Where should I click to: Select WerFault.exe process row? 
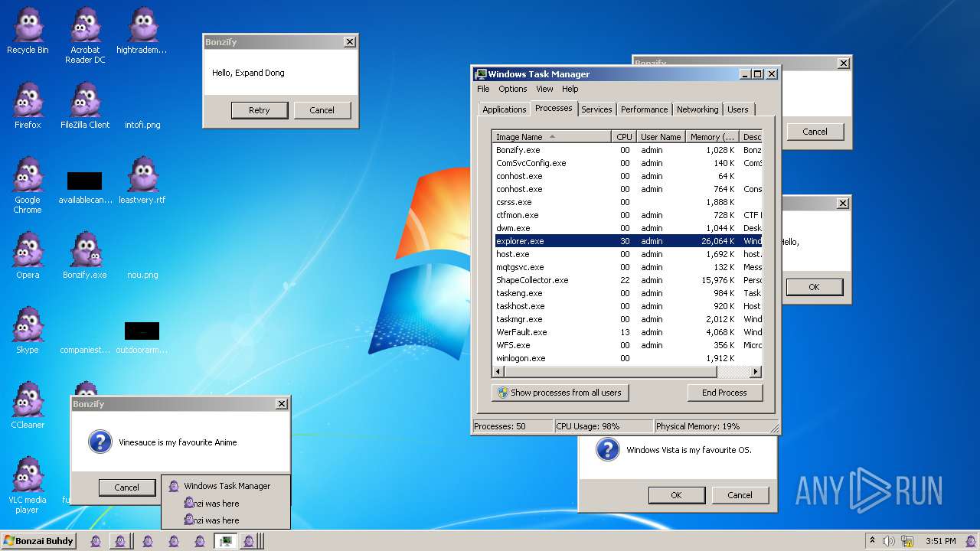[627, 332]
